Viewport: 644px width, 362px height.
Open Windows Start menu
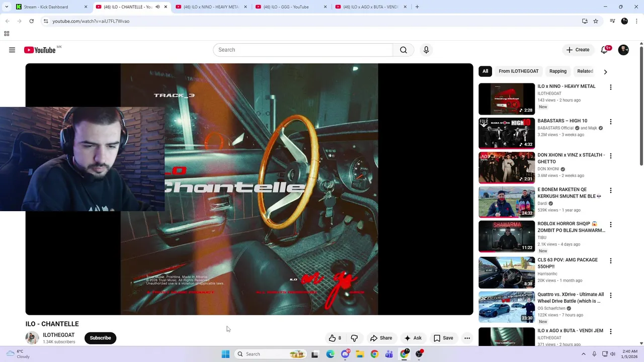point(225,354)
